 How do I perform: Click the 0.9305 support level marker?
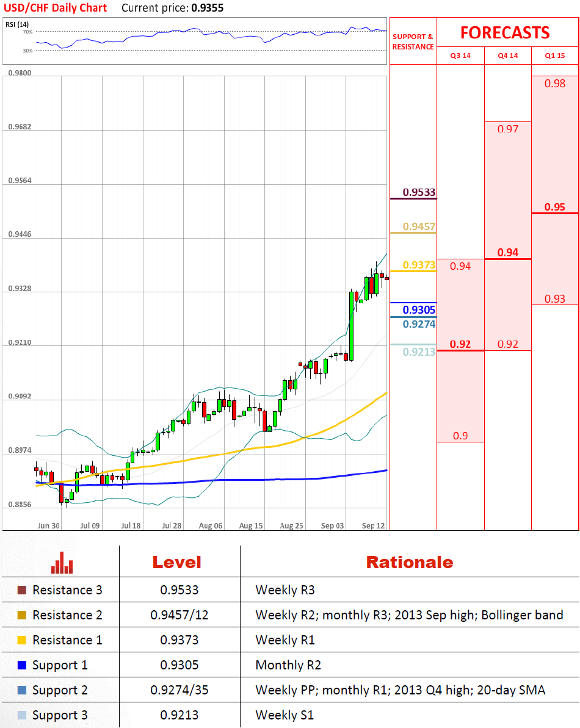coord(419,309)
